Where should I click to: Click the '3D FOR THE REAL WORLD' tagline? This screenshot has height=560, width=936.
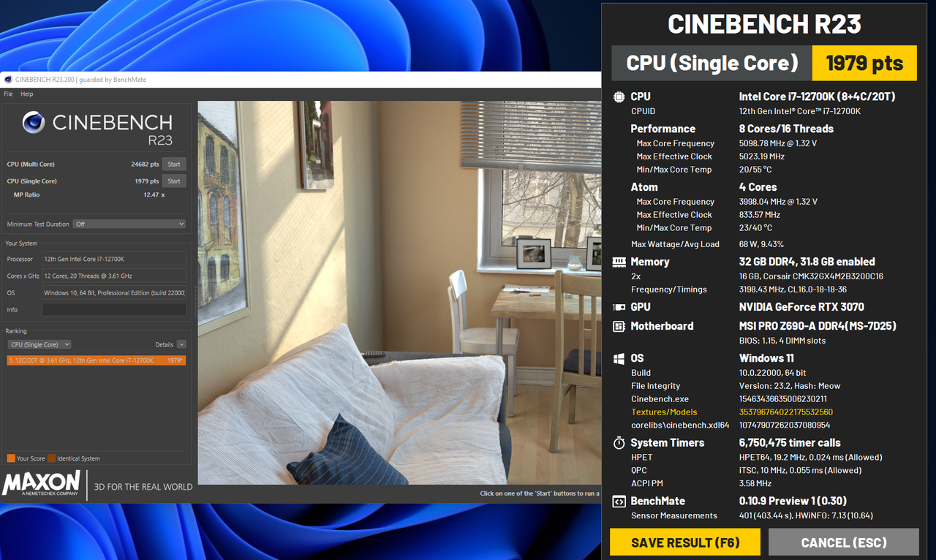coord(143,487)
